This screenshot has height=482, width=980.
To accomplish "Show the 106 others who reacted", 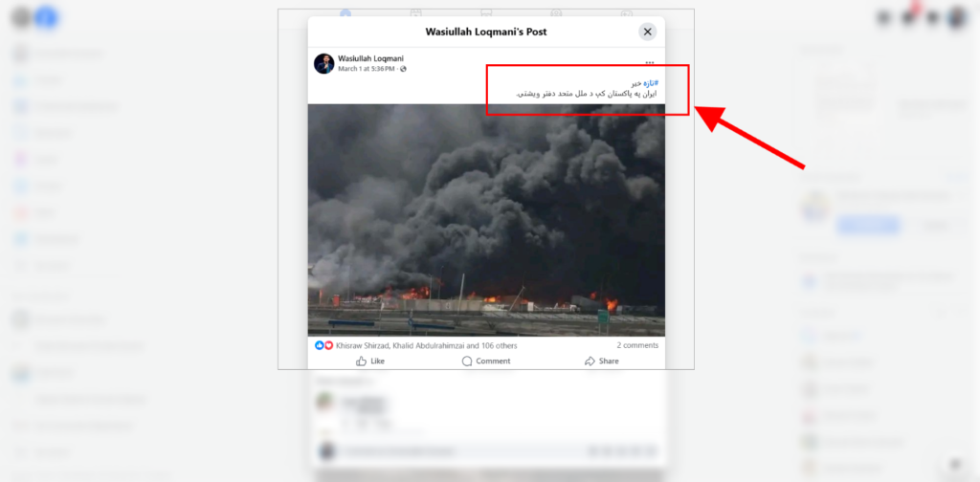I will tap(499, 345).
